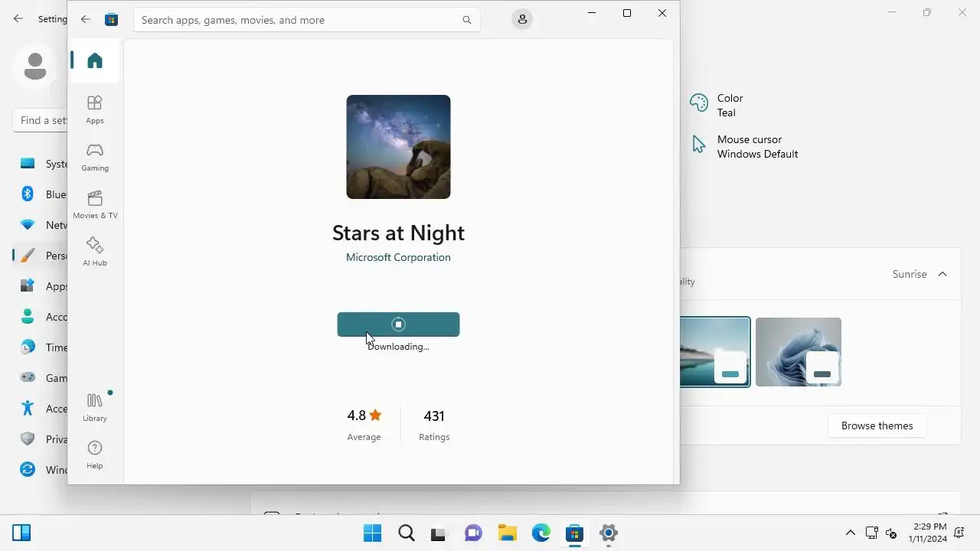
Task: Open Mouse cursor setting in Settings
Action: 744,146
